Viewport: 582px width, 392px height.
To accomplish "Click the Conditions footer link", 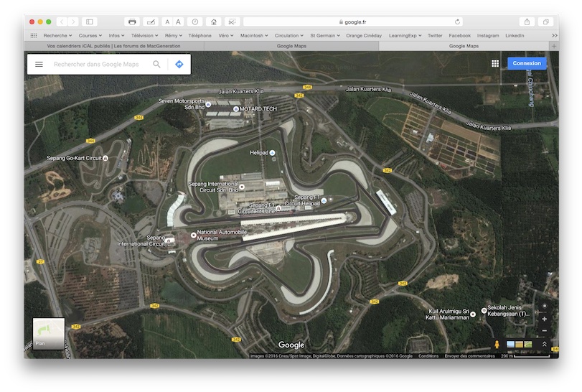I will (x=428, y=356).
